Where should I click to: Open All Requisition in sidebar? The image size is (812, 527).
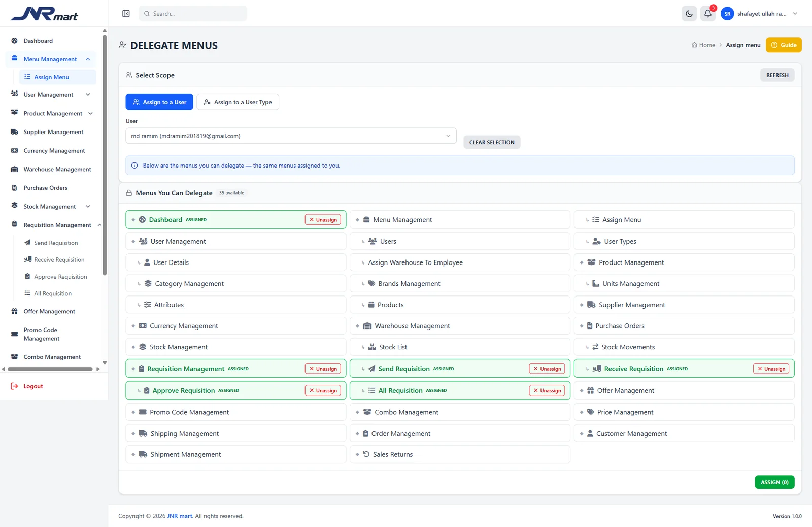coord(53,293)
